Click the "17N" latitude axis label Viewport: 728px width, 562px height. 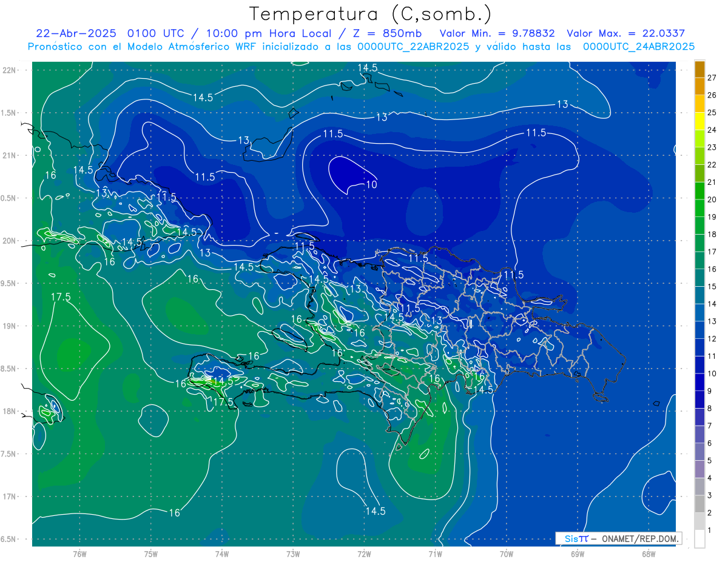pos(9,497)
